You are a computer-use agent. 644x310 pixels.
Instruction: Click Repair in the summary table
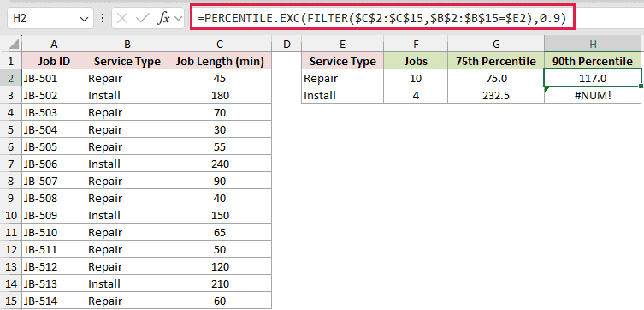[x=343, y=78]
